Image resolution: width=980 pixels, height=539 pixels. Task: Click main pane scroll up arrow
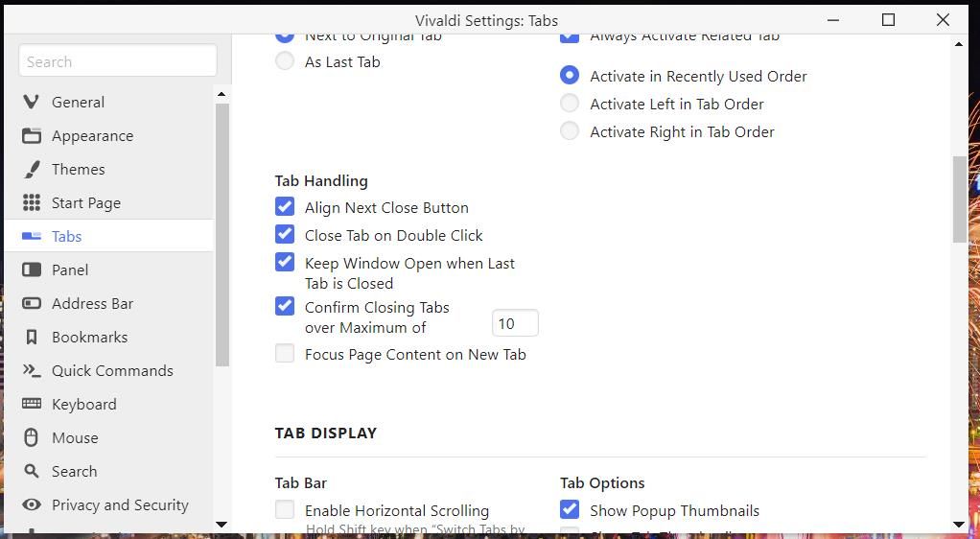(959, 44)
